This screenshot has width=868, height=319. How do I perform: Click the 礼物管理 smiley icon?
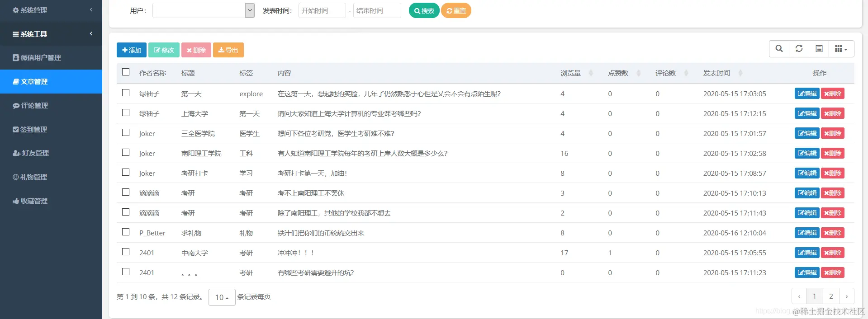point(16,177)
